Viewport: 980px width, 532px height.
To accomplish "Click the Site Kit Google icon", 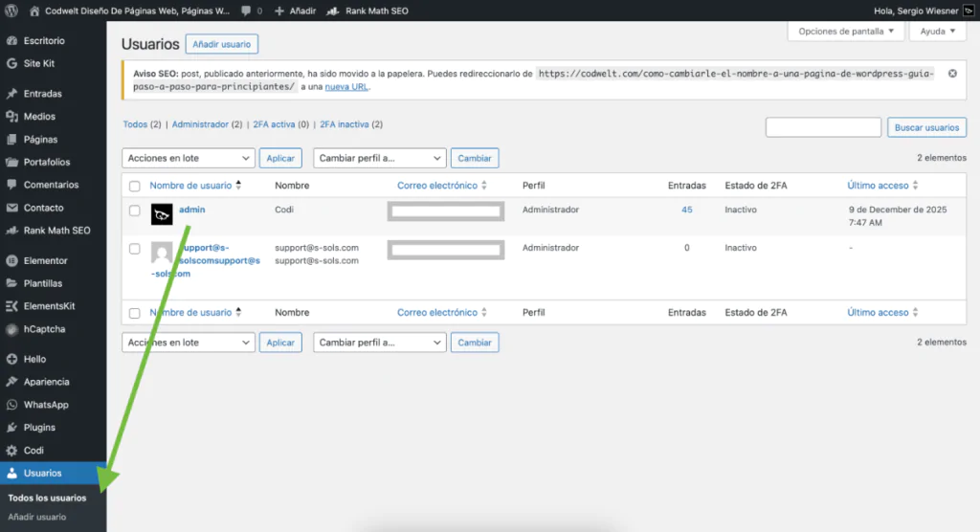I will [11, 63].
